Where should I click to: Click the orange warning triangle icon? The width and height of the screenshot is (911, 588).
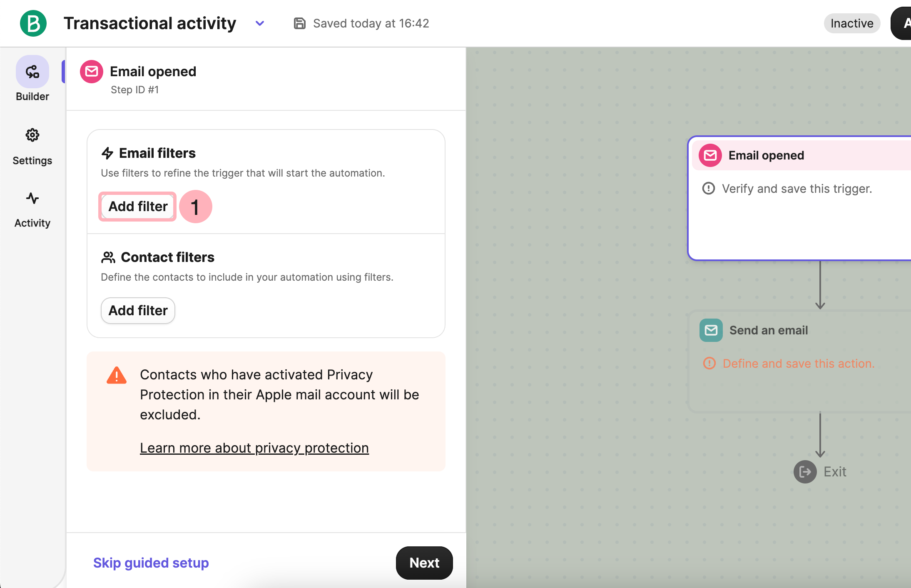click(x=117, y=376)
